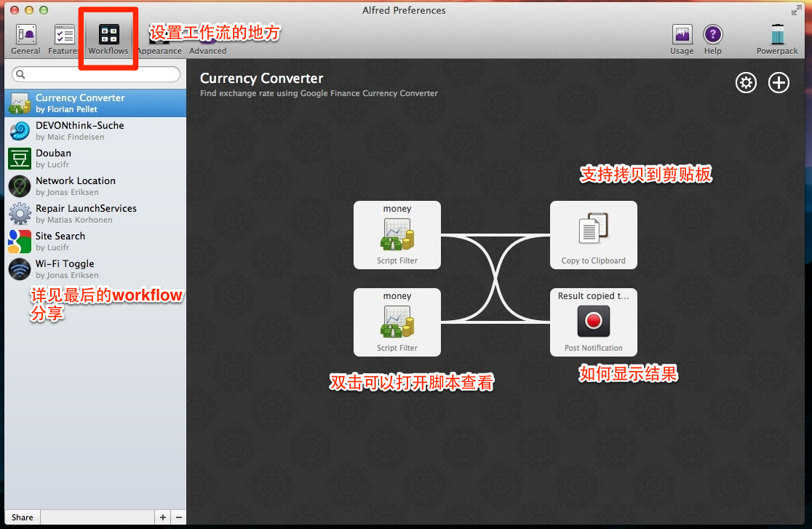
Task: Click 'by Florian Pellet' author text
Action: point(66,109)
